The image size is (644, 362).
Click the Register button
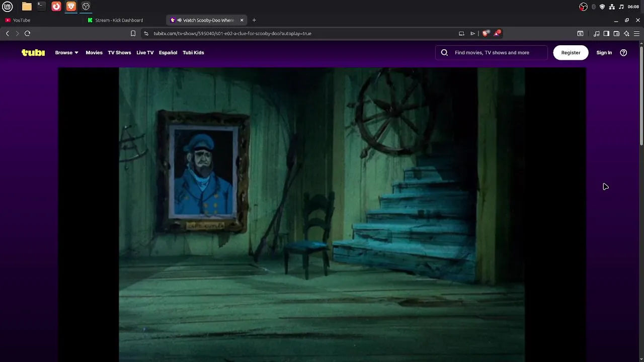tap(571, 52)
